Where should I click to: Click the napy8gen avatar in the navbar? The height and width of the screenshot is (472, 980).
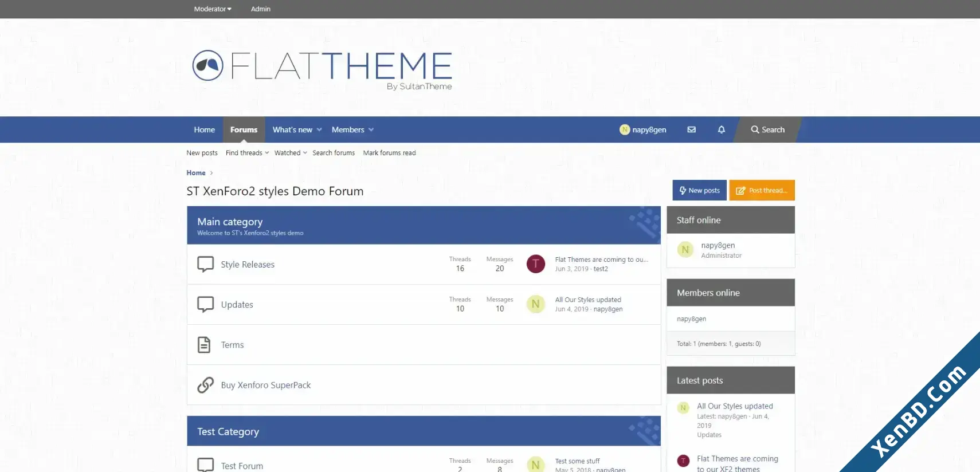[625, 129]
